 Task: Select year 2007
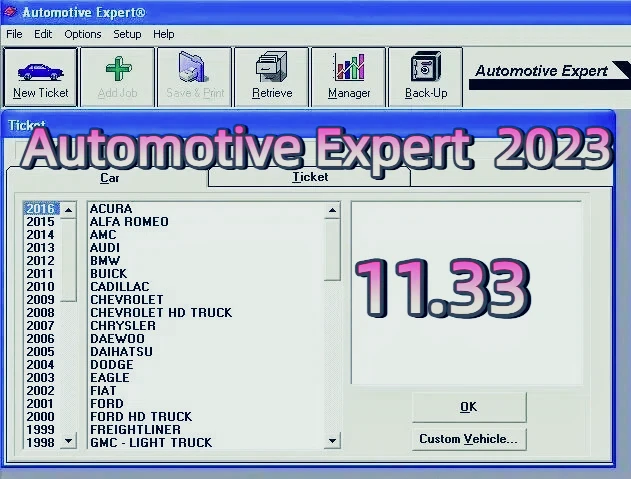click(x=40, y=325)
